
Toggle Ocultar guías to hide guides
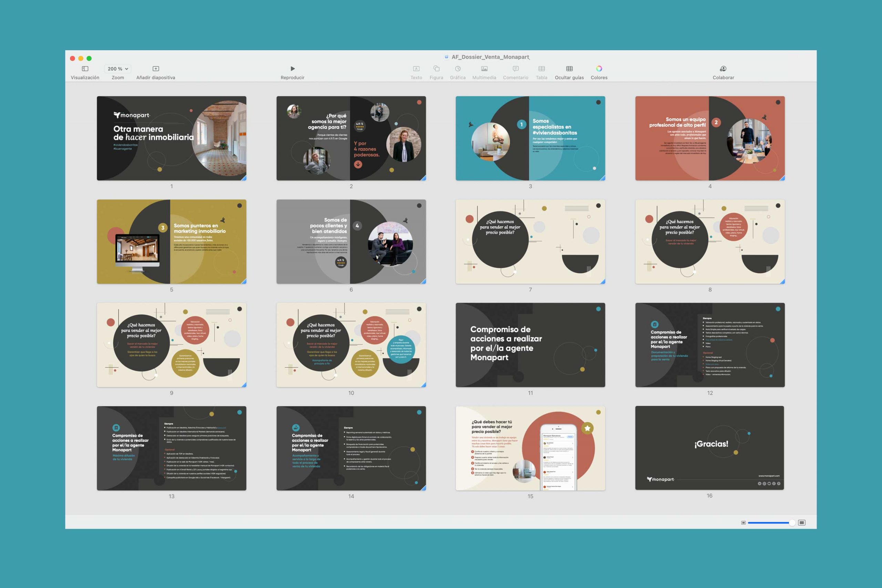(569, 69)
